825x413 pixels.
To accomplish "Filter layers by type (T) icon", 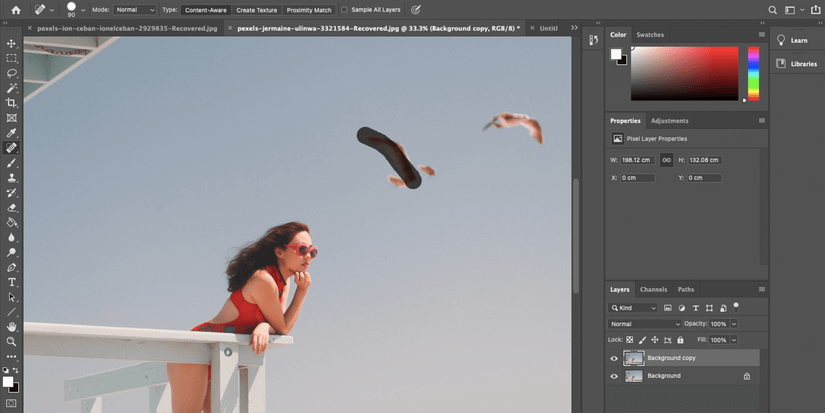I will (696, 308).
